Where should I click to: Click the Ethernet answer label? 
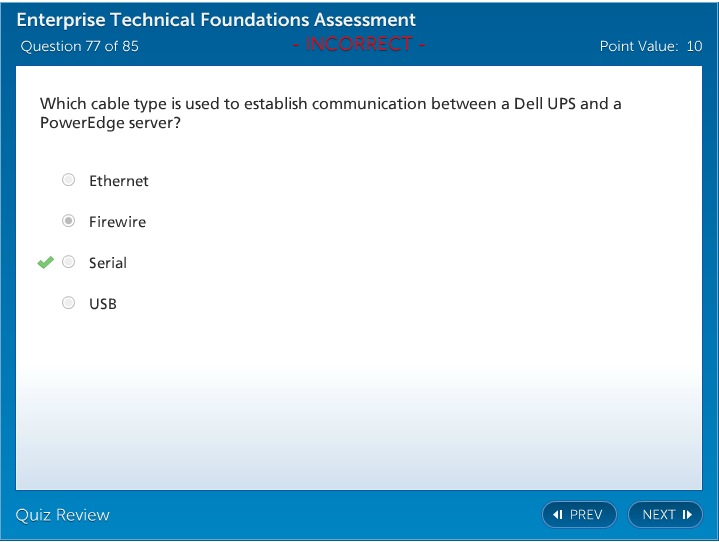(118, 181)
